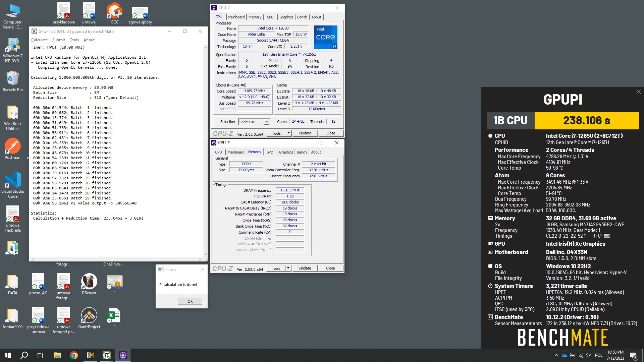The image size is (644, 362).
Task: Open About tab in upper CPU-Z
Action: pos(316,17)
